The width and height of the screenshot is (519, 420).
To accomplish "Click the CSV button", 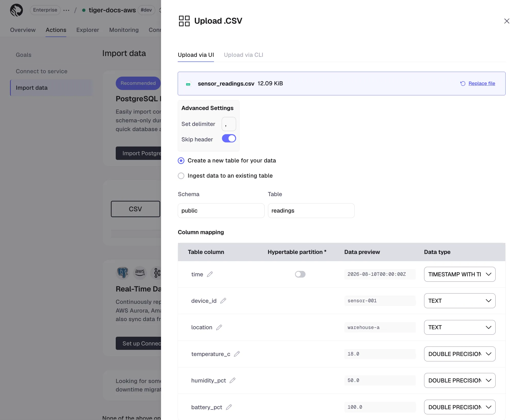I will click(136, 209).
